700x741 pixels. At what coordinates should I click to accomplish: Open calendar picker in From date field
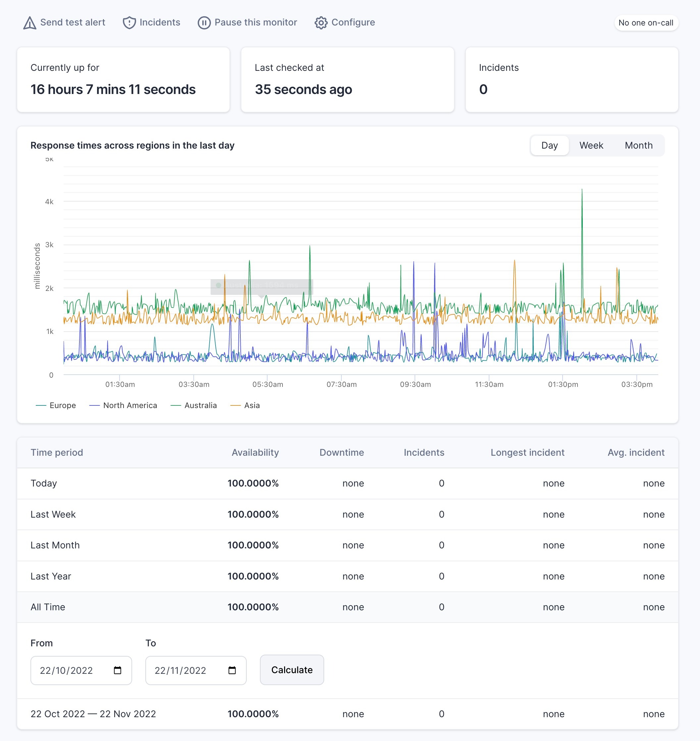pyautogui.click(x=118, y=670)
